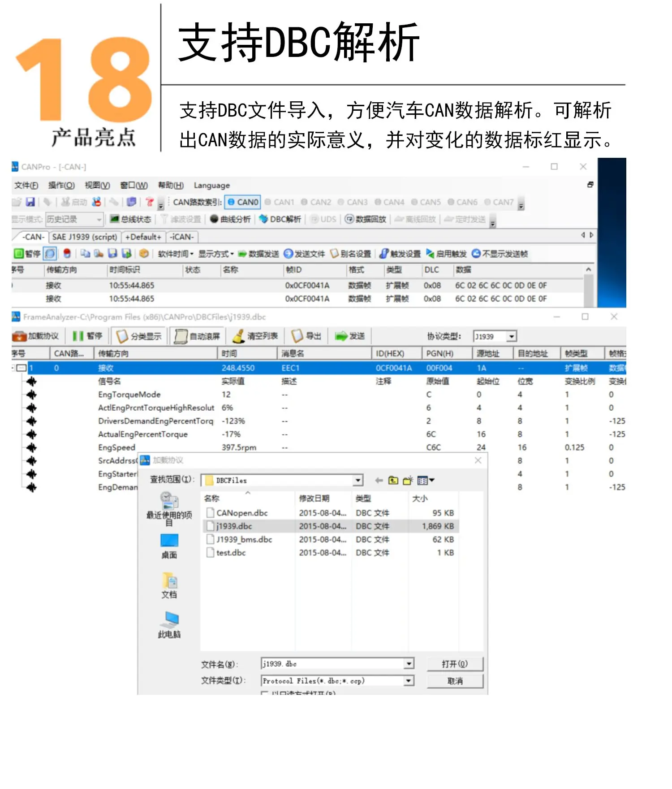Click 清空列表 to clear the list
This screenshot has height=789, width=672.
click(255, 336)
